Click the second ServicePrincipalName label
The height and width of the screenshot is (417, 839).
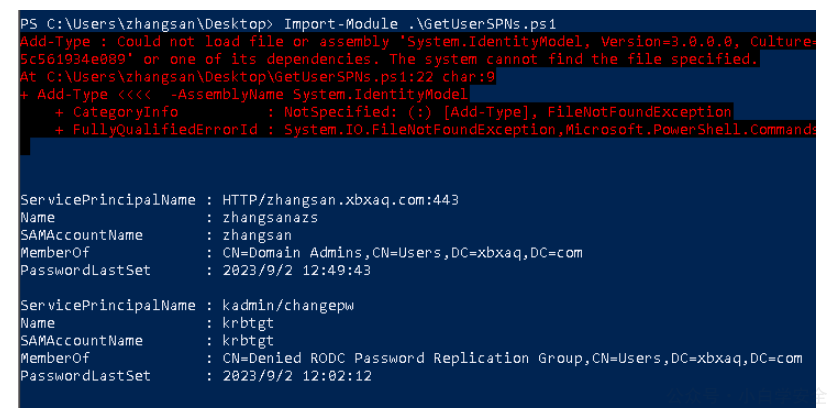coord(108,306)
